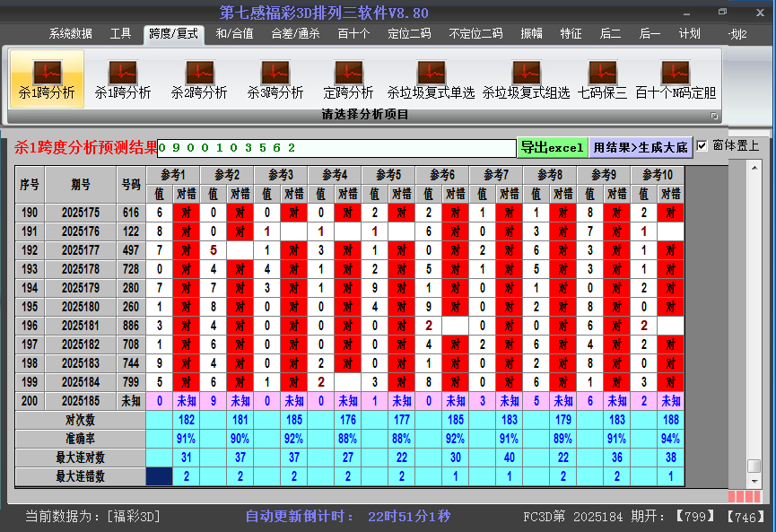Click the 对次数 value 176
The height and width of the screenshot is (532, 776).
tap(348, 420)
